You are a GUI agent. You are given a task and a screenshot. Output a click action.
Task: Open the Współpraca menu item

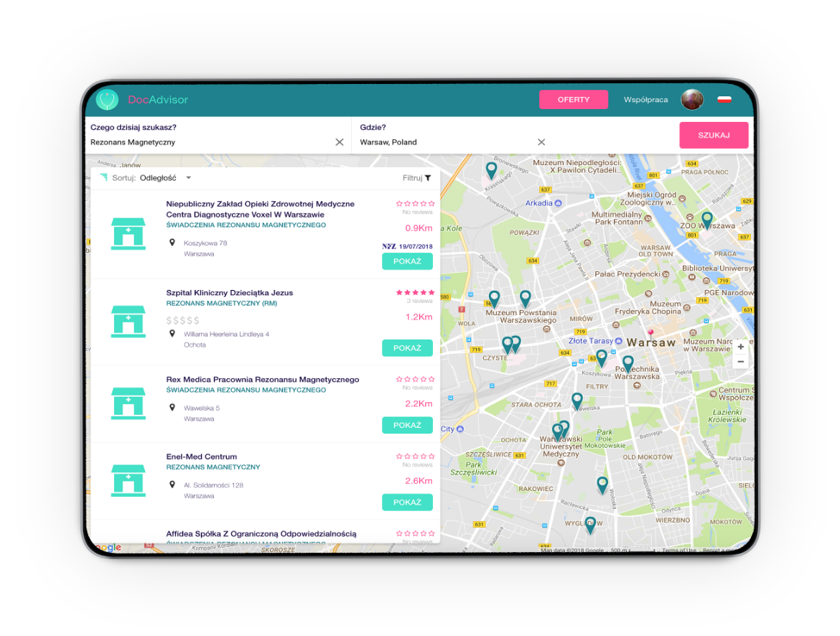tap(645, 100)
